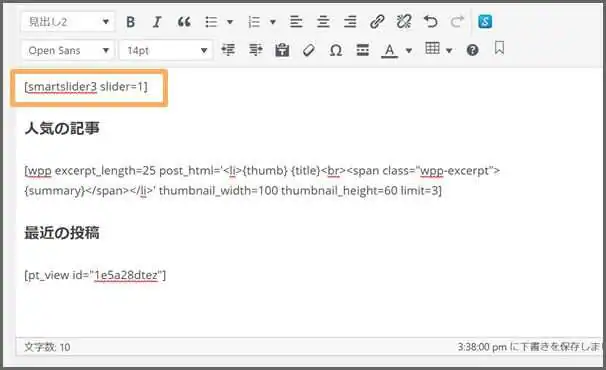Open the Open Sans font family dropdown

[68, 50]
